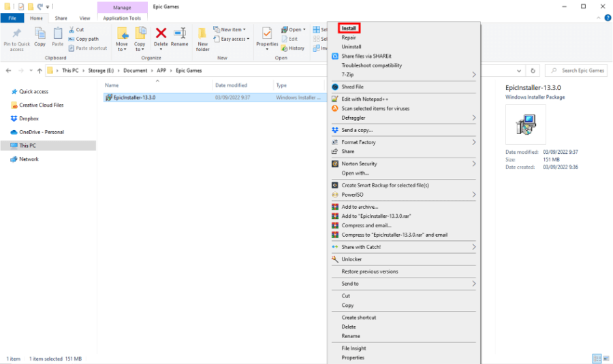Select Quick access in navigation pane
This screenshot has height=364, width=613.
[33, 91]
